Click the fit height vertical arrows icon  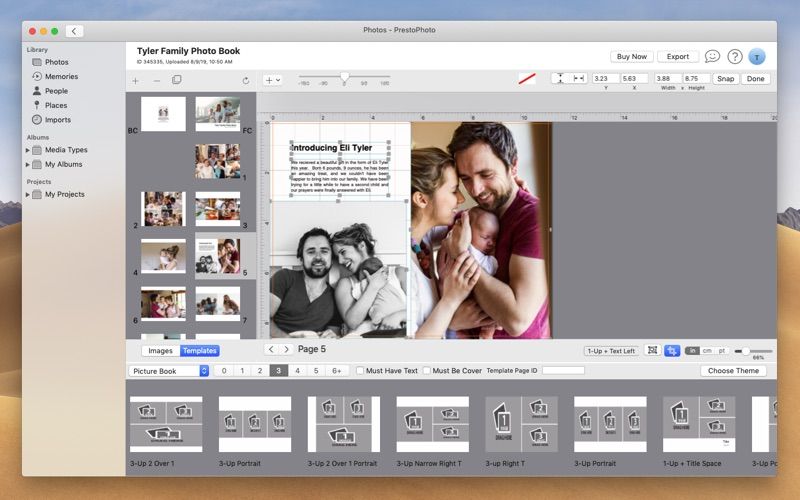[x=560, y=79]
